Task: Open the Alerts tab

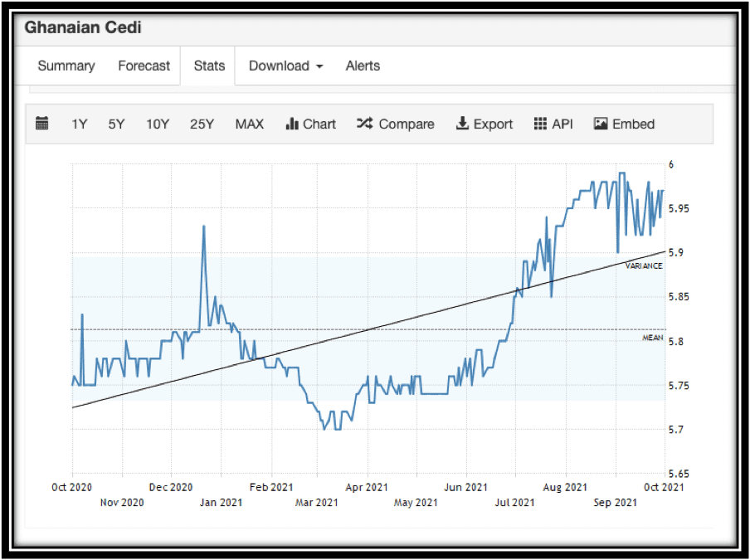Action: (x=363, y=66)
